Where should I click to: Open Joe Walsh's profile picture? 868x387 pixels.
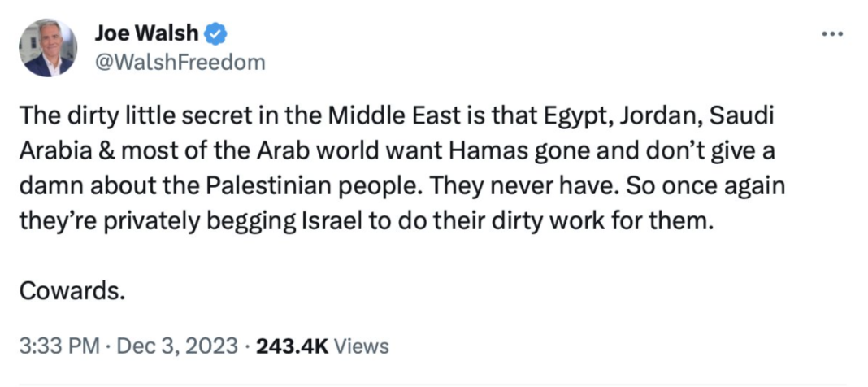[x=48, y=48]
